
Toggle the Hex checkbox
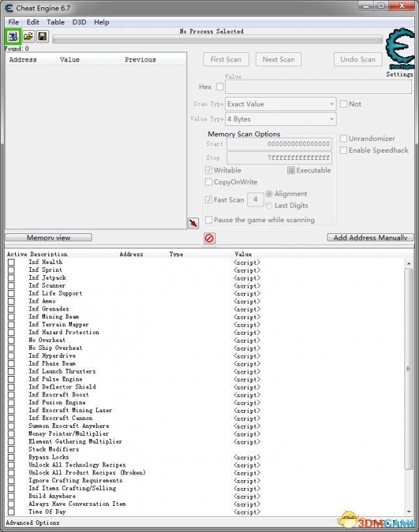pos(220,87)
